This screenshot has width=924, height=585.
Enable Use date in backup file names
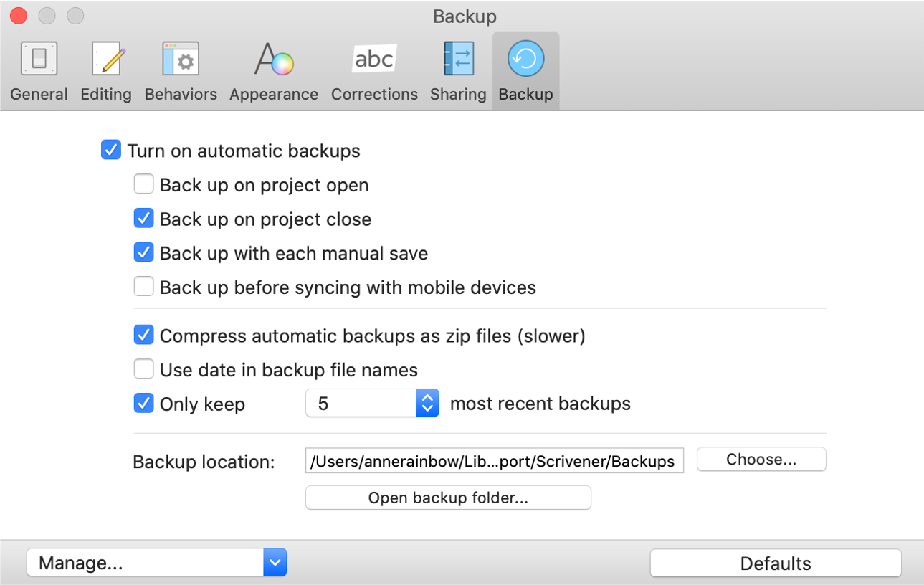(x=144, y=370)
